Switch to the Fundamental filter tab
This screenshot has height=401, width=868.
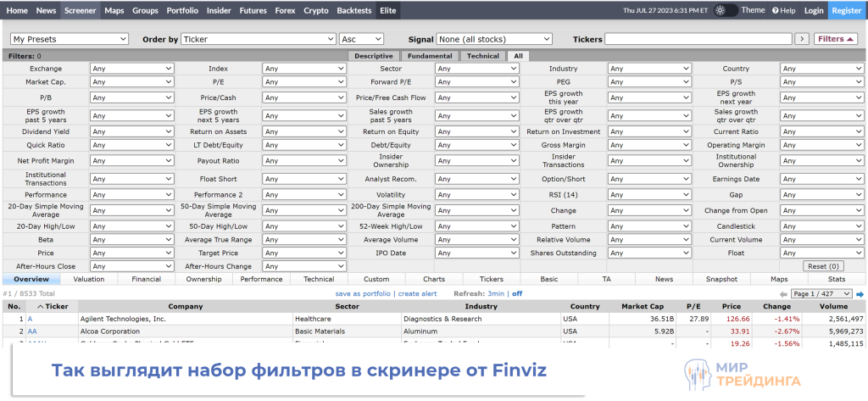click(429, 56)
